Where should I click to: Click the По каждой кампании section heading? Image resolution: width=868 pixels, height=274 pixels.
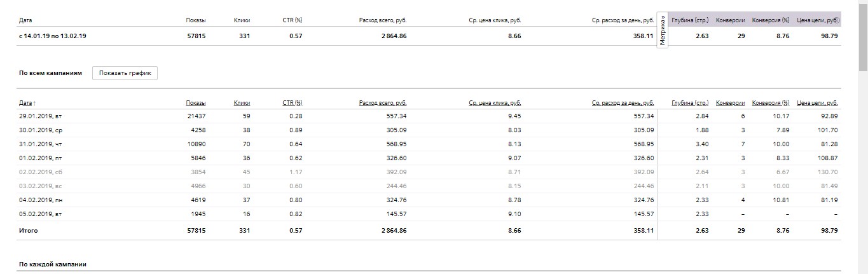(x=52, y=264)
